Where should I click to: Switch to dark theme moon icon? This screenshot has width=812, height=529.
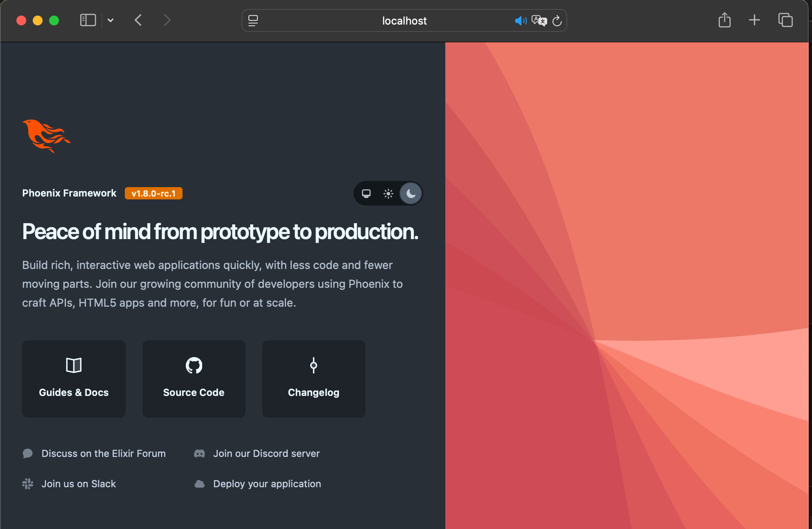coord(411,193)
